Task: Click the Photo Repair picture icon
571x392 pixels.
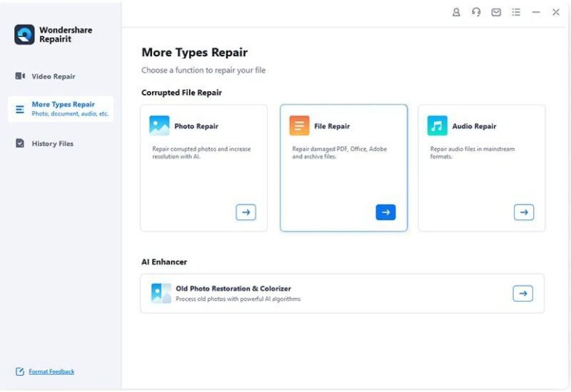Action: tap(159, 125)
